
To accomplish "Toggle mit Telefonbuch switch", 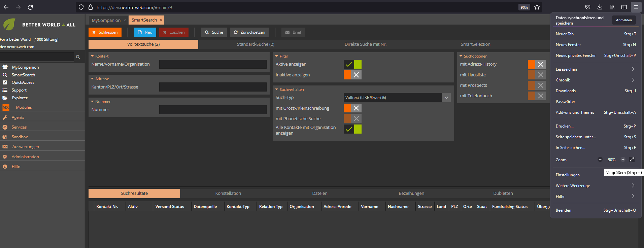I will [537, 96].
